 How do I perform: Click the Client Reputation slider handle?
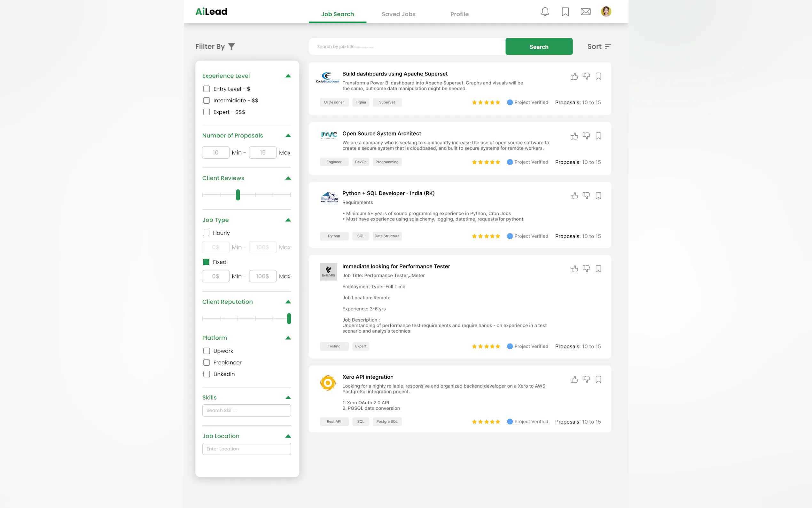tap(289, 319)
